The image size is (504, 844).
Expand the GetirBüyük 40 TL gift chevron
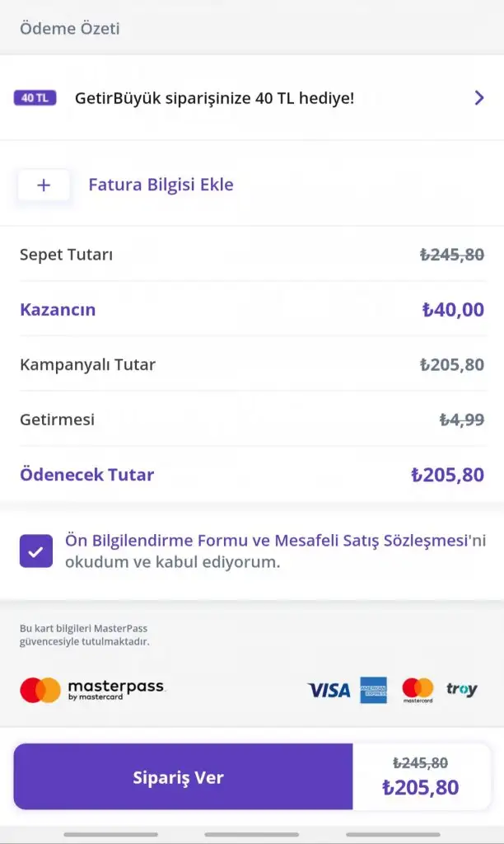tap(479, 98)
